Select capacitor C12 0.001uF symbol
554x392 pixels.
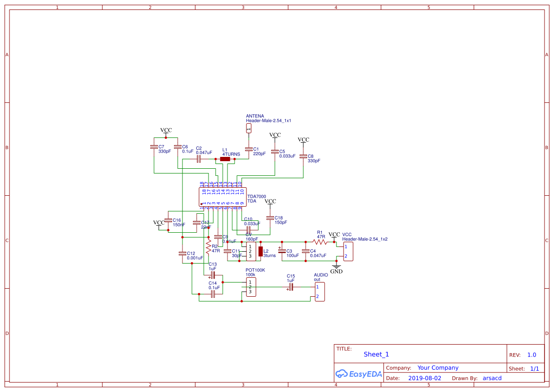[x=182, y=254]
